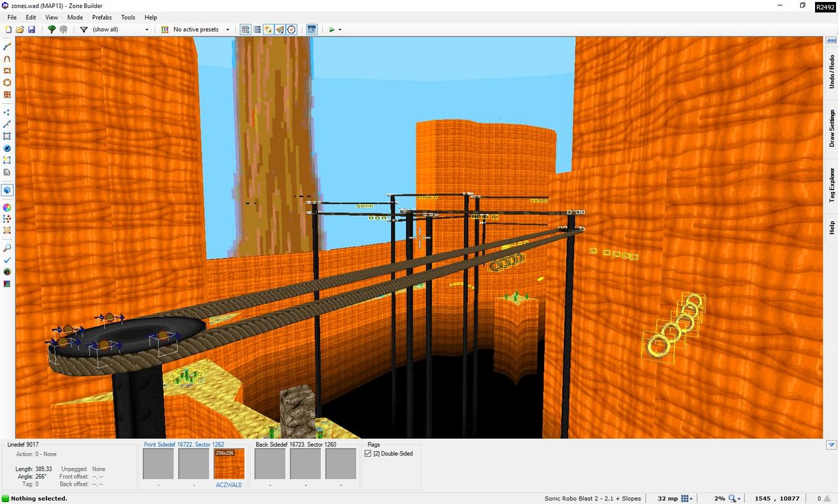The width and height of the screenshot is (838, 504).
Task: Open the Mode menu
Action: pos(75,17)
